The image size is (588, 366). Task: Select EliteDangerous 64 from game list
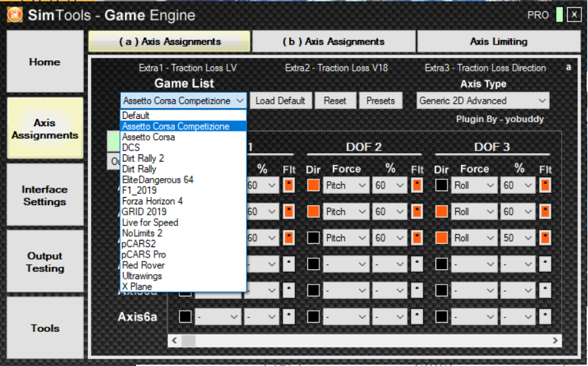coord(183,179)
